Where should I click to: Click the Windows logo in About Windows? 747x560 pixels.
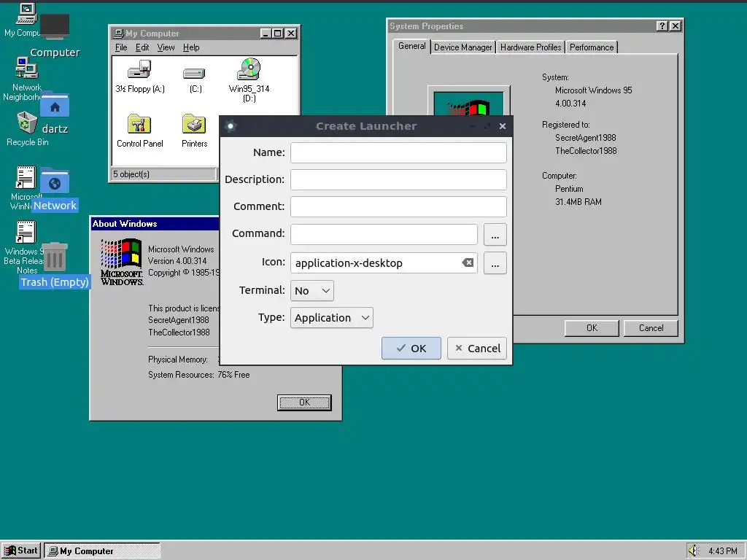[122, 262]
